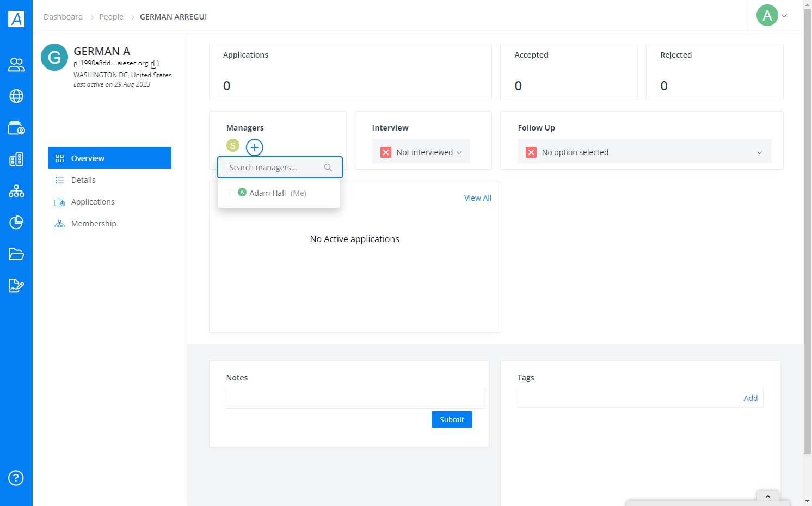The width and height of the screenshot is (812, 506).
Task: Open the pie chart analytics icon
Action: click(x=16, y=223)
